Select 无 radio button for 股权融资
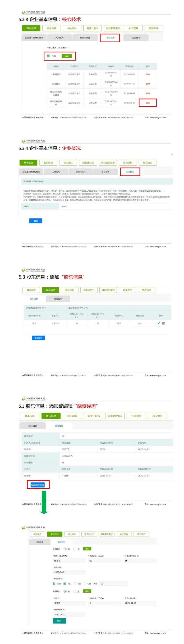Screen dimensions: 184x644 click(75, 549)
